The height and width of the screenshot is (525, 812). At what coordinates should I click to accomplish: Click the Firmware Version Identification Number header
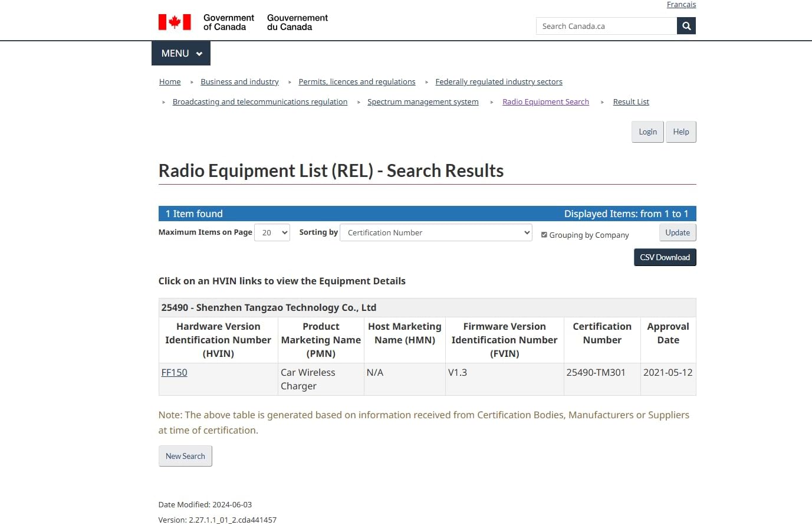[505, 340]
